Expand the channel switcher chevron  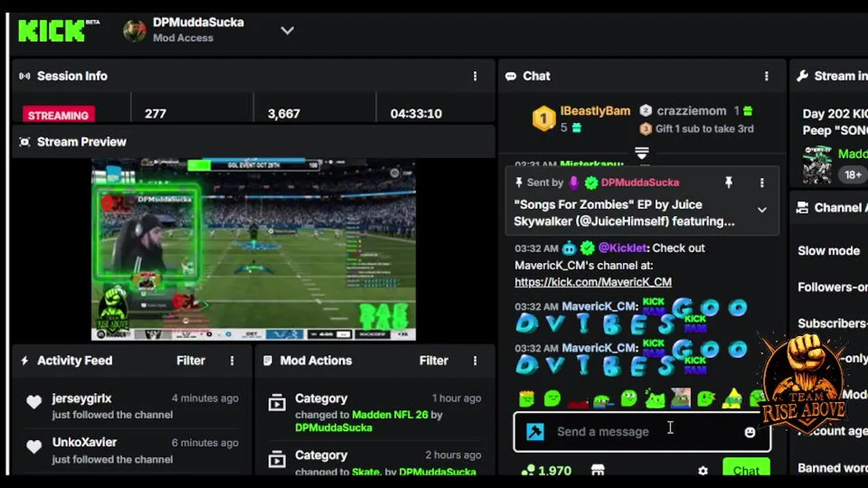click(288, 30)
